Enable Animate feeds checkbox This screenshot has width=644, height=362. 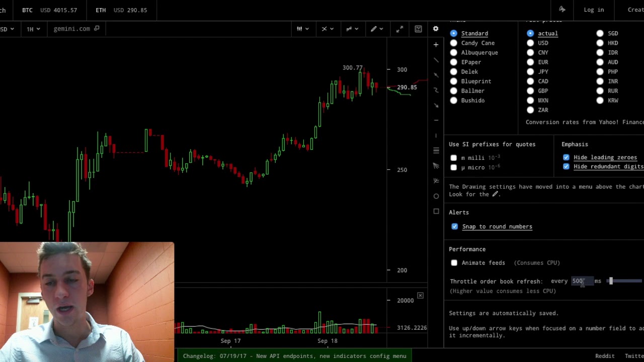(454, 263)
